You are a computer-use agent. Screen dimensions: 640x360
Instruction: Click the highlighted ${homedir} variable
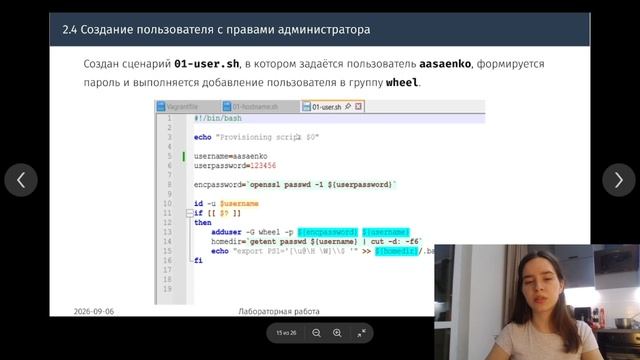click(397, 251)
